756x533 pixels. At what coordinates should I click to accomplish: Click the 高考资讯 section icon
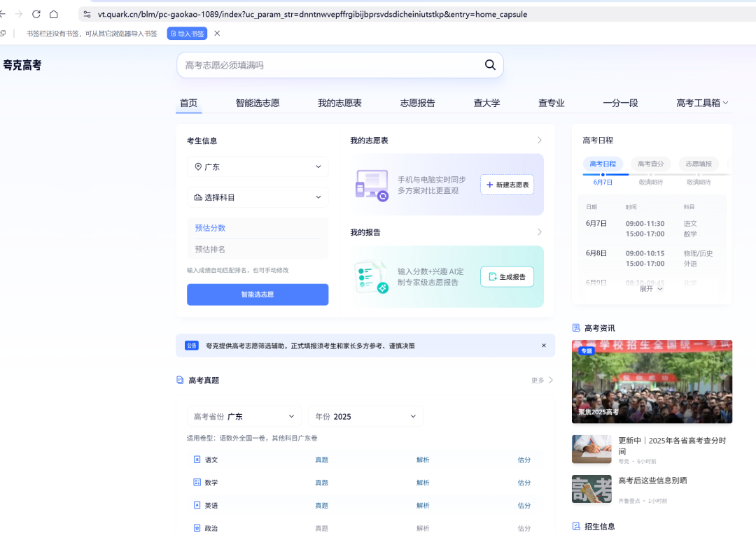(576, 327)
